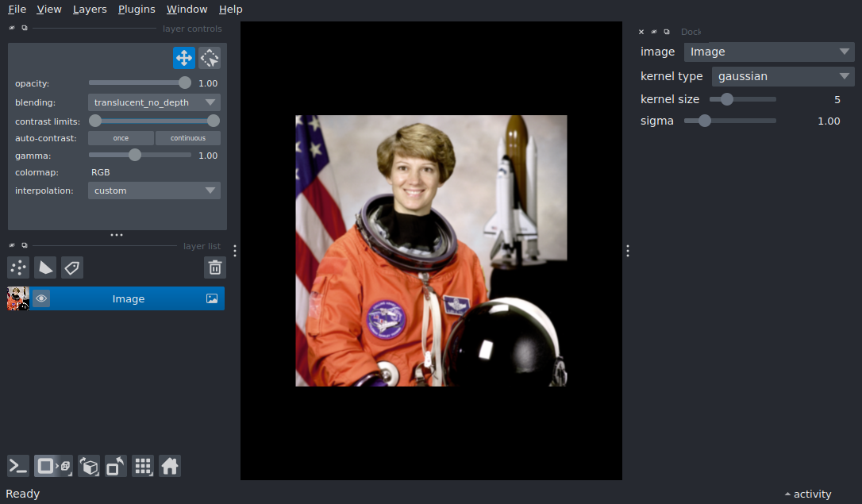Click the opacity value 1.00
Screen dimensions: 862x504
point(208,83)
